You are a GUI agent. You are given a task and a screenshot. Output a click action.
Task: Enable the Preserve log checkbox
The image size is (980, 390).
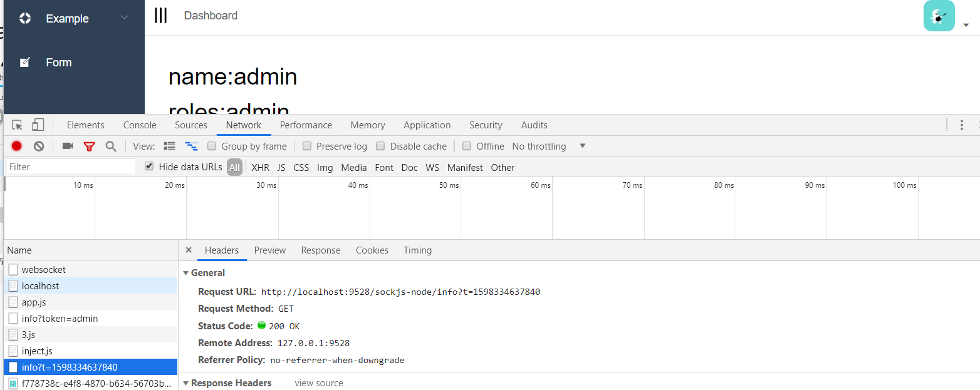307,146
